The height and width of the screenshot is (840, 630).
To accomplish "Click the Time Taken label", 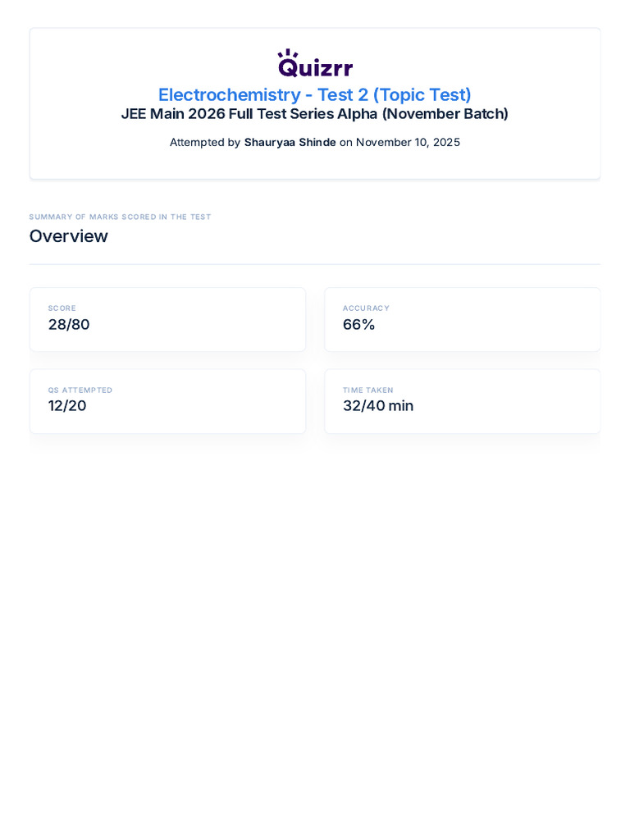I will 368,390.
